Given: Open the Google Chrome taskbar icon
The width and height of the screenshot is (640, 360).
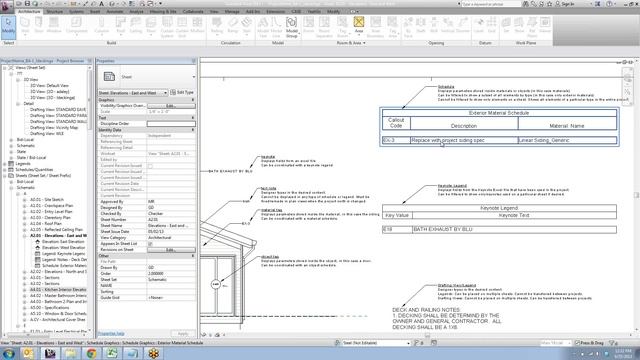Looking at the screenshot, I should [x=91, y=353].
